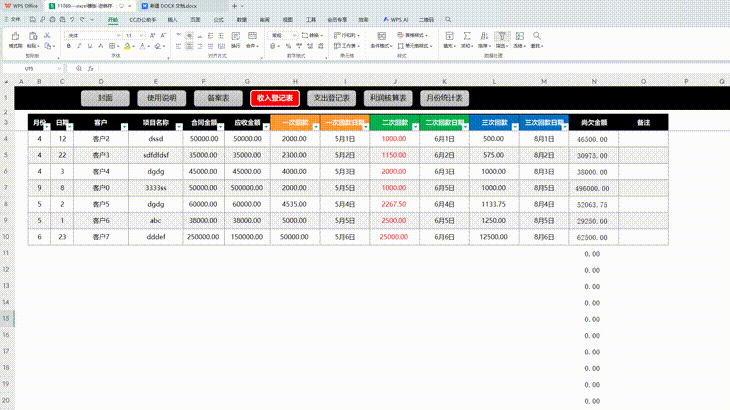Switch to the 公式 ribbon tab
This screenshot has width=730, height=410.
(x=218, y=20)
